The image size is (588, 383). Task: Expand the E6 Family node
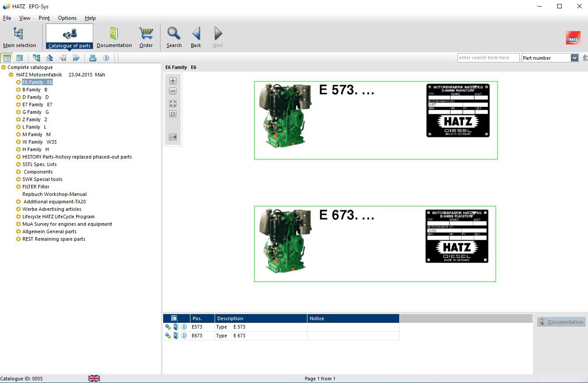point(18,82)
